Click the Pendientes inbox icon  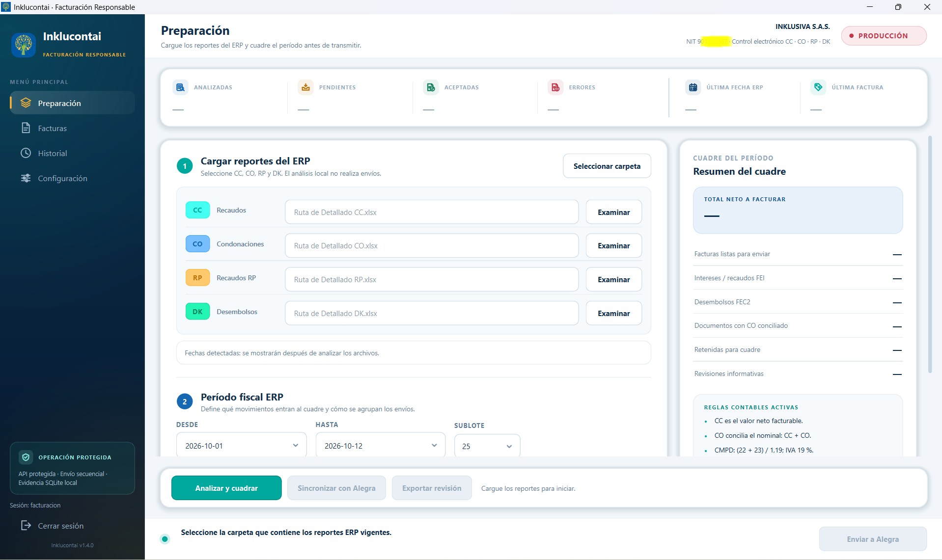coord(305,87)
